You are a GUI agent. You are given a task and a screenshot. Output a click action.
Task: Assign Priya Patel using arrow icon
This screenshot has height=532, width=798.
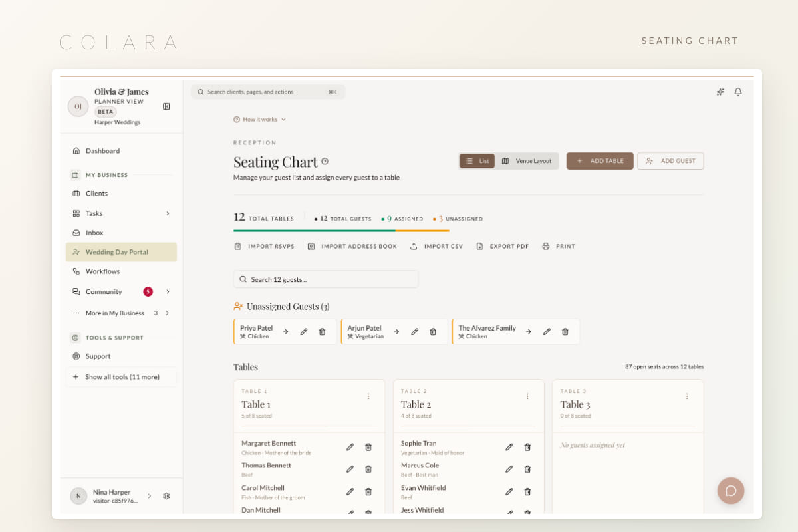tap(285, 331)
